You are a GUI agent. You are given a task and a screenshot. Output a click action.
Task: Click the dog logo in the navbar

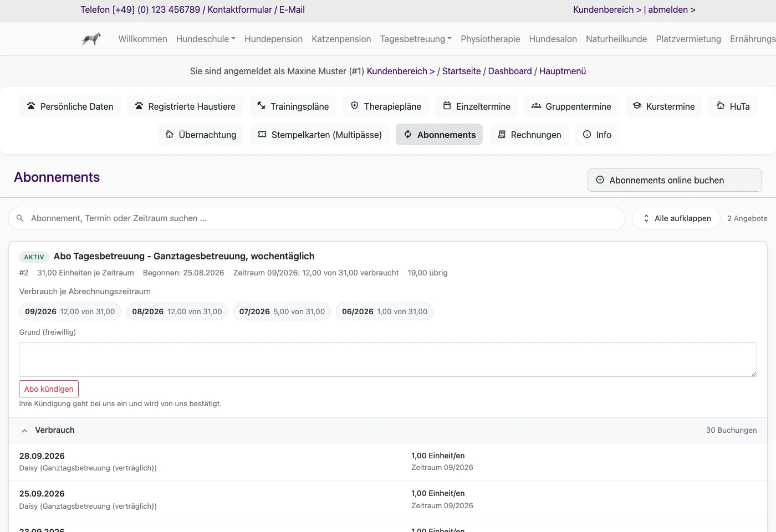91,39
